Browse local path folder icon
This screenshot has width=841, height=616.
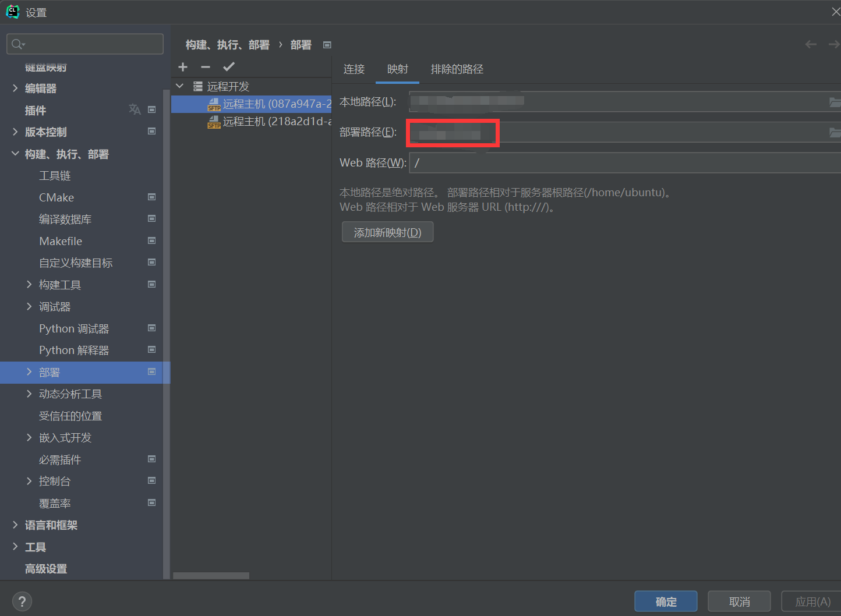tap(835, 102)
